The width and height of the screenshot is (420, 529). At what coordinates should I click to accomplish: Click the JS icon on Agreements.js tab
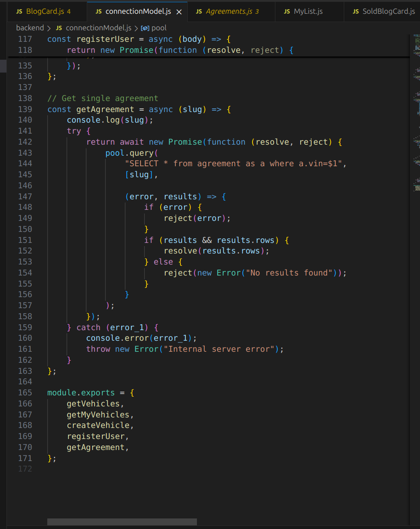click(x=199, y=11)
